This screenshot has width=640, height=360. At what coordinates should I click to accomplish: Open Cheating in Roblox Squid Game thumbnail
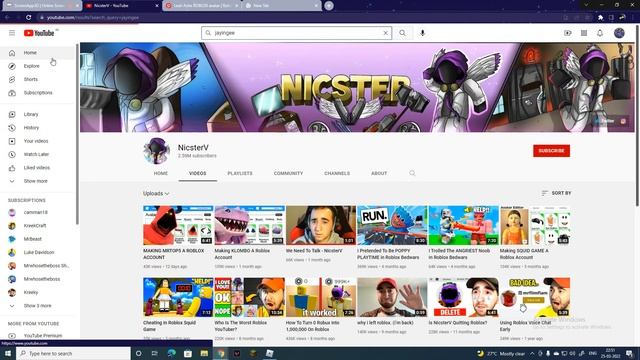click(x=178, y=297)
